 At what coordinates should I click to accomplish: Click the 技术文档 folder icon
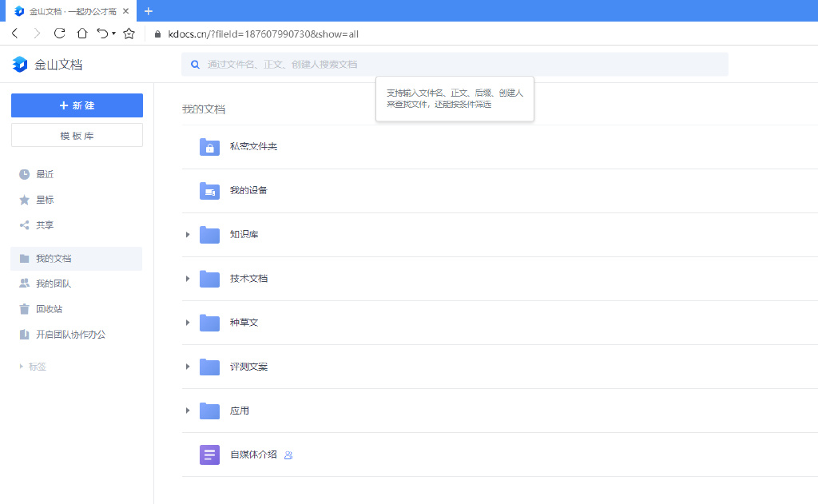pos(210,279)
